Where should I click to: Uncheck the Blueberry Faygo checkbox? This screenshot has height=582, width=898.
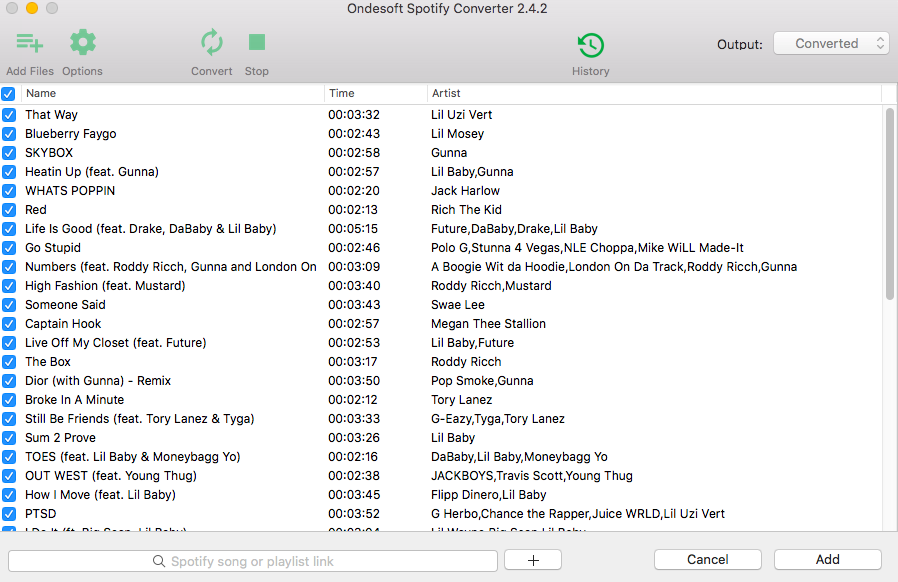pos(9,133)
